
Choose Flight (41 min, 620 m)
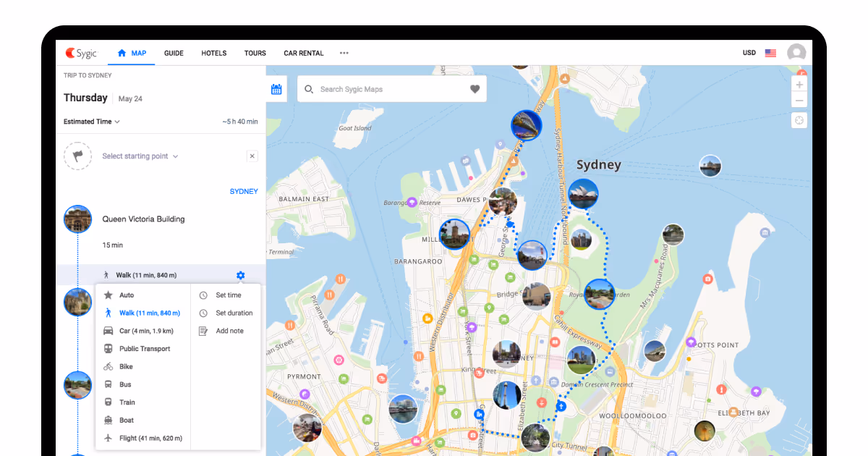142,438
